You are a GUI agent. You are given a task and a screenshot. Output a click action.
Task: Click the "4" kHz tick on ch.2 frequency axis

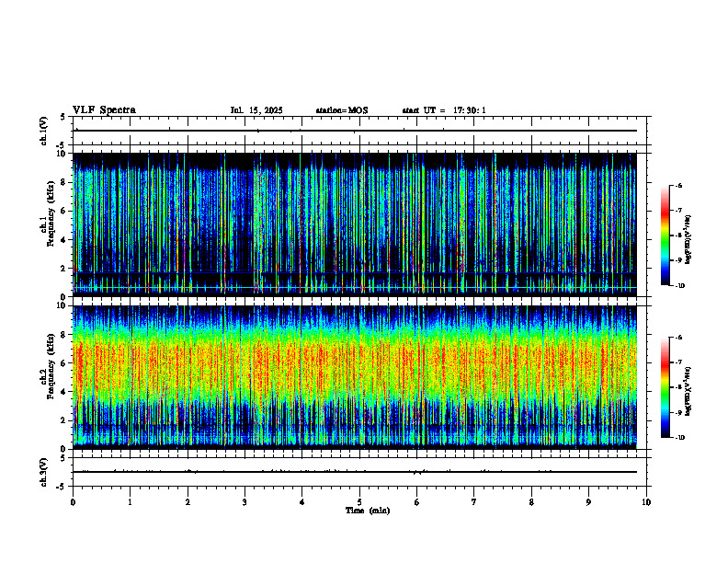(64, 392)
